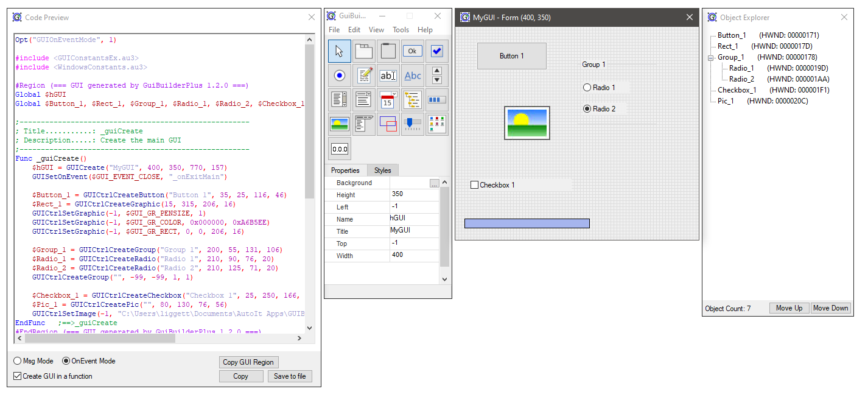Select the sunset picture control on form

click(527, 123)
